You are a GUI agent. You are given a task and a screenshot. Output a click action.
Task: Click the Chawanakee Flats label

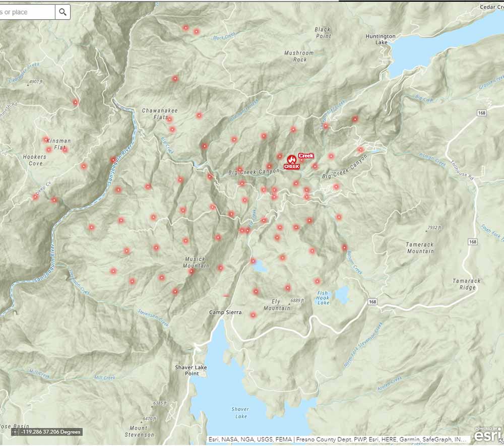[160, 113]
